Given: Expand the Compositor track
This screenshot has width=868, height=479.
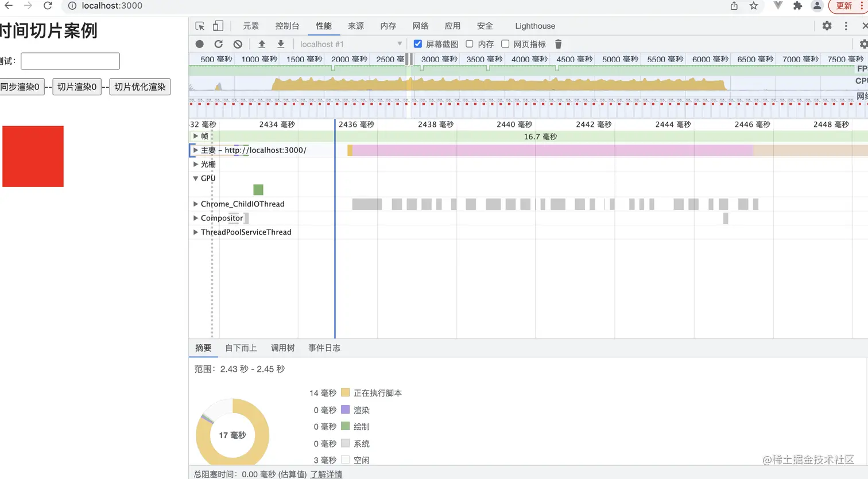Looking at the screenshot, I should coord(196,218).
